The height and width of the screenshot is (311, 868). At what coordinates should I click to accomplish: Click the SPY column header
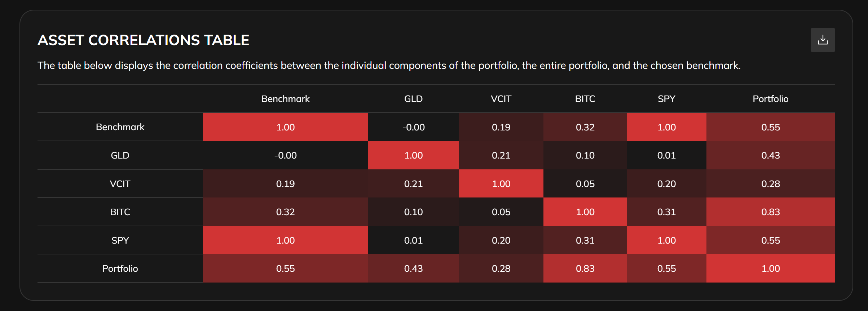(x=666, y=99)
